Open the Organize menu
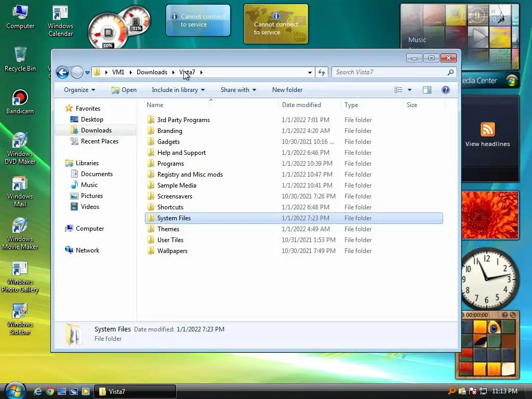This screenshot has width=532, height=399. point(79,90)
